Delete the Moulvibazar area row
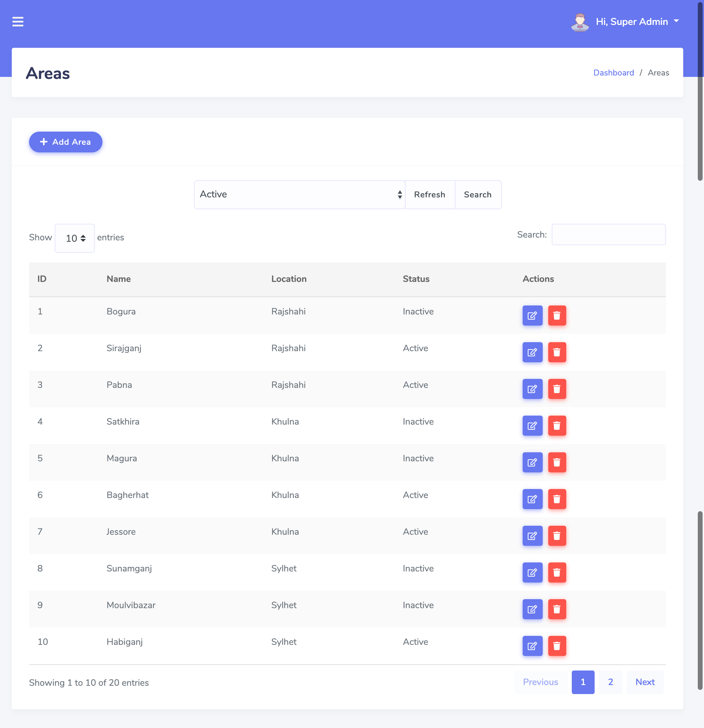The height and width of the screenshot is (728, 704). coord(557,609)
